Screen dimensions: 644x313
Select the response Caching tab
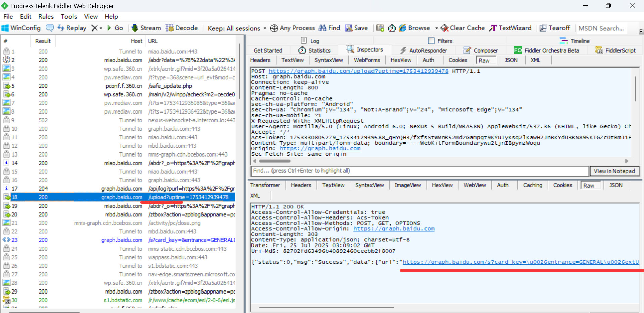(533, 185)
